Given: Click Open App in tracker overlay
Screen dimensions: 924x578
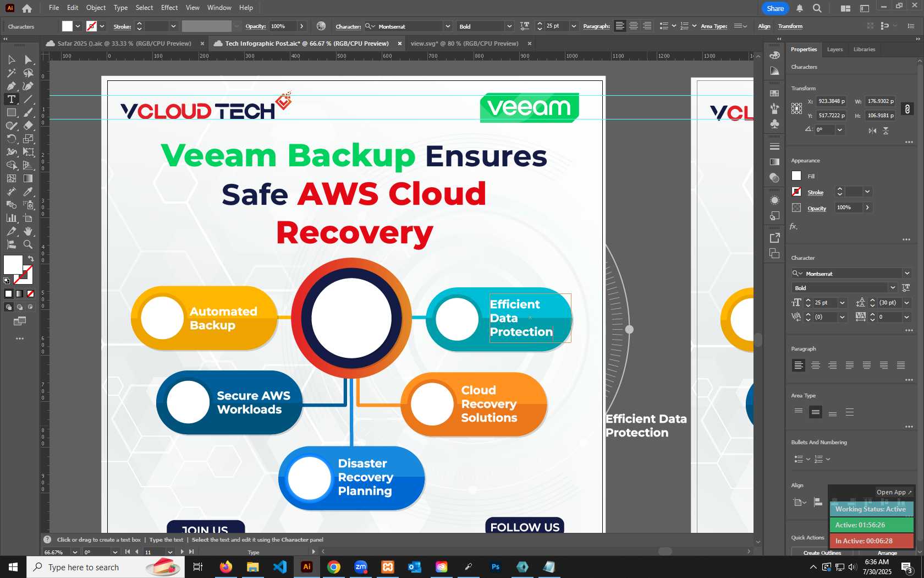Looking at the screenshot, I should (x=894, y=492).
